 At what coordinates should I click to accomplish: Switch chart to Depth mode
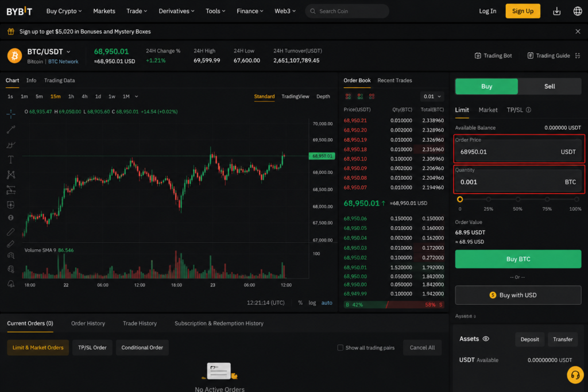(x=323, y=96)
